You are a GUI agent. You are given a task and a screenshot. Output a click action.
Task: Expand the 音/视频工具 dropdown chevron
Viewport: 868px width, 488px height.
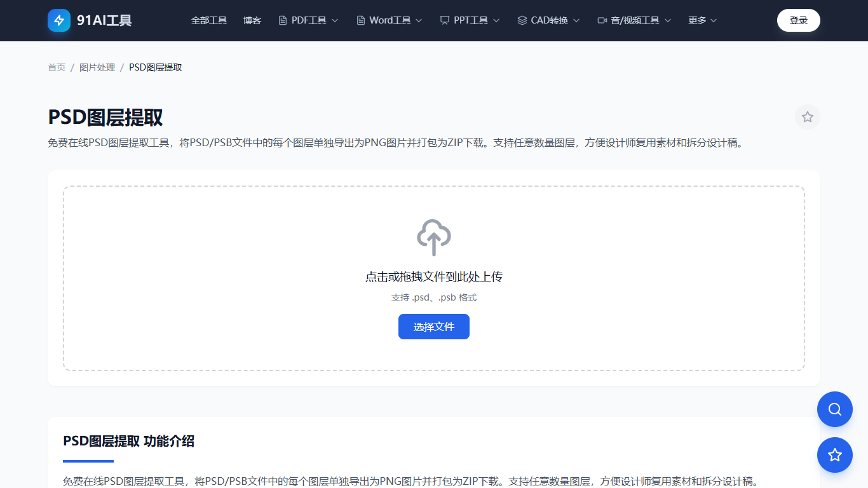668,20
